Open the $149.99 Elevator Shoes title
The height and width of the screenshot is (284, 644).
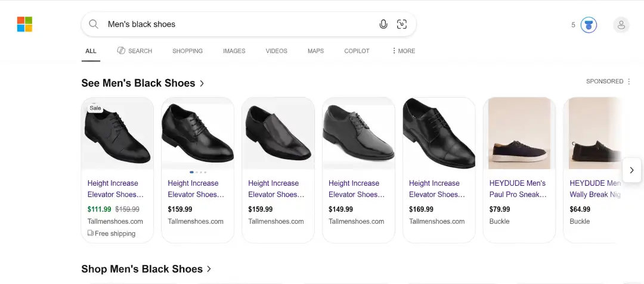[x=357, y=189]
